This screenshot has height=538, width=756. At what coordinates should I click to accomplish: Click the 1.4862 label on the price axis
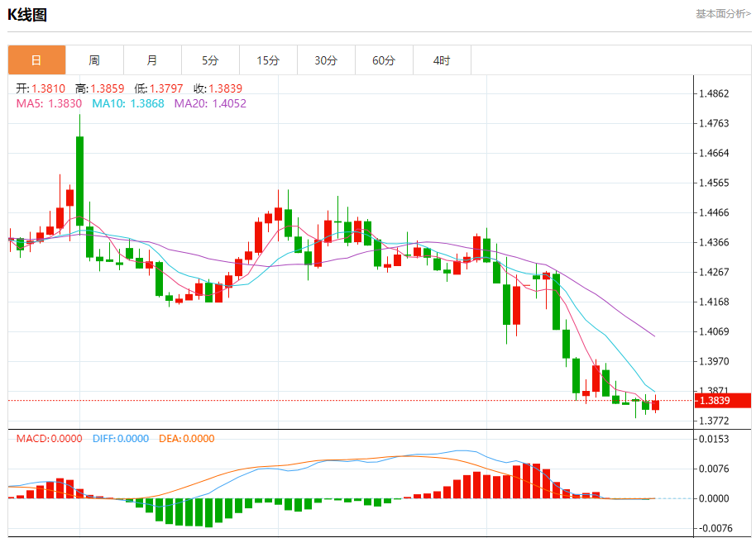tap(714, 93)
